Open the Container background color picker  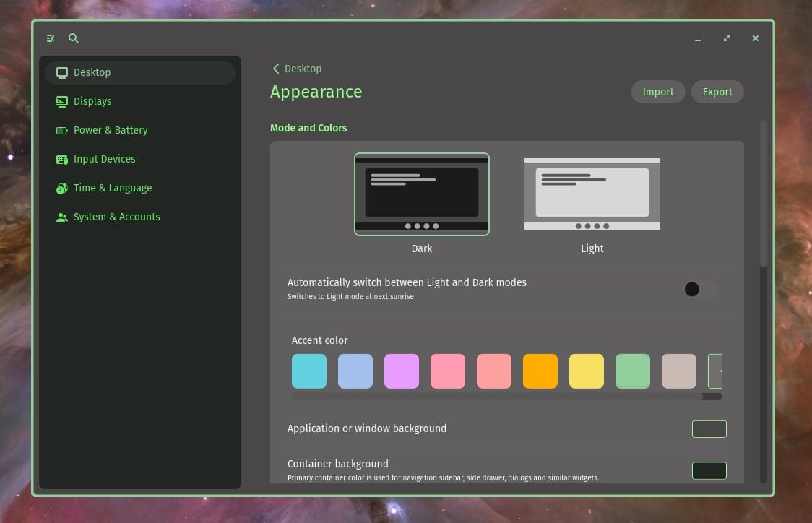click(709, 470)
